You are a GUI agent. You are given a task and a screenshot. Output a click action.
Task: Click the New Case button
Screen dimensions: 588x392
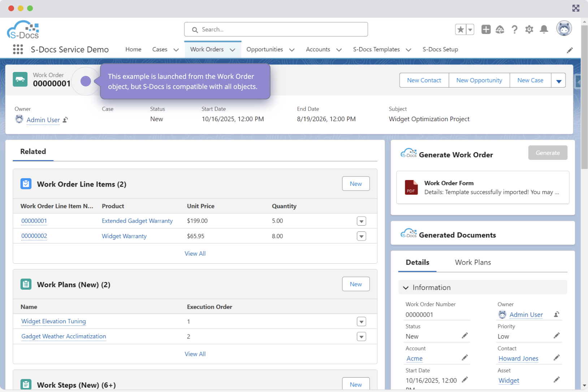(530, 80)
